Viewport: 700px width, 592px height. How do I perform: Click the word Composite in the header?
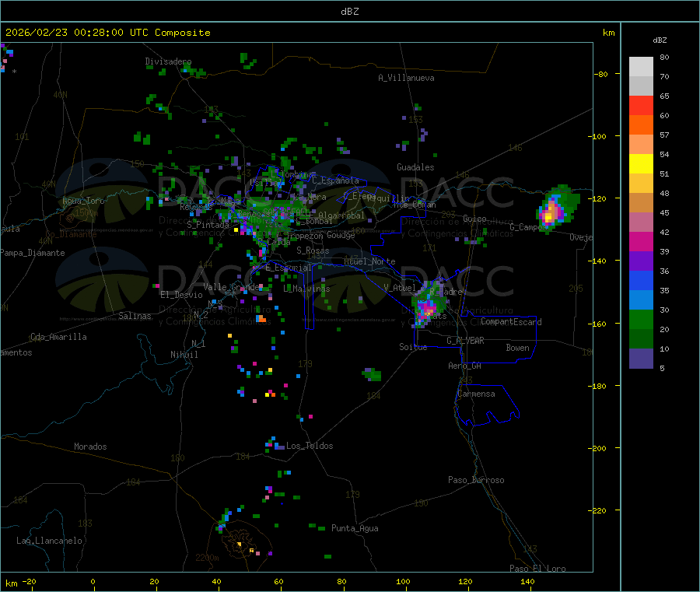tap(183, 33)
